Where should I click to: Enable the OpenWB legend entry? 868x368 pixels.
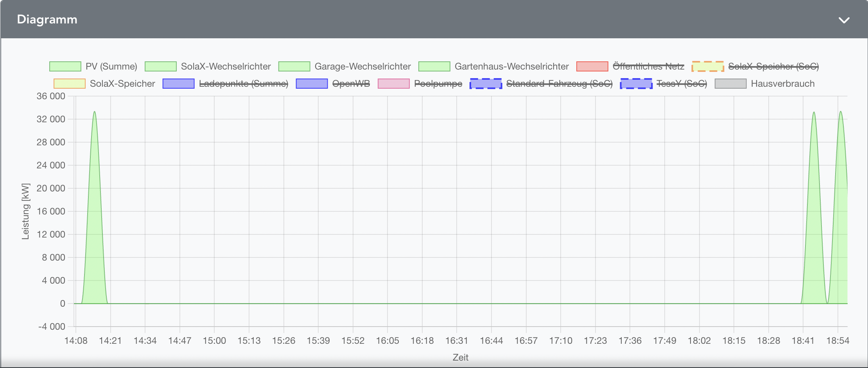point(351,84)
